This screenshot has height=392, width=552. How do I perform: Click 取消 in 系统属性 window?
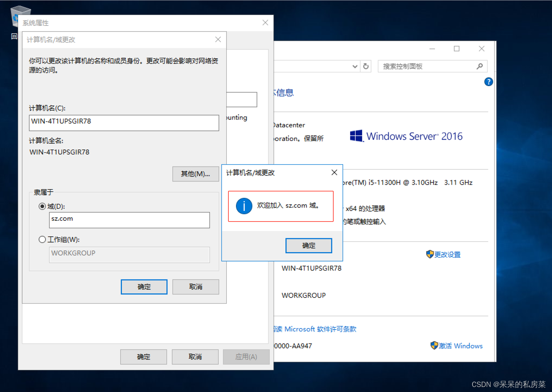(x=195, y=357)
